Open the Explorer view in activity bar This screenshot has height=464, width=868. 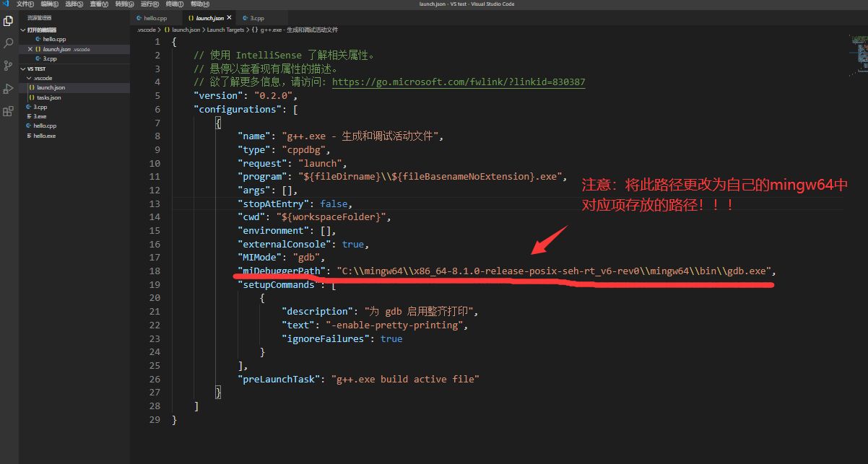tap(9, 21)
